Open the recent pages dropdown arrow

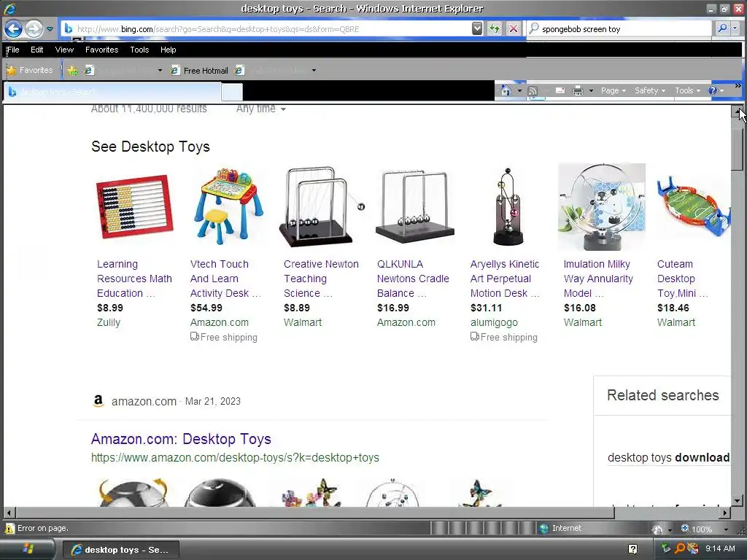50,29
